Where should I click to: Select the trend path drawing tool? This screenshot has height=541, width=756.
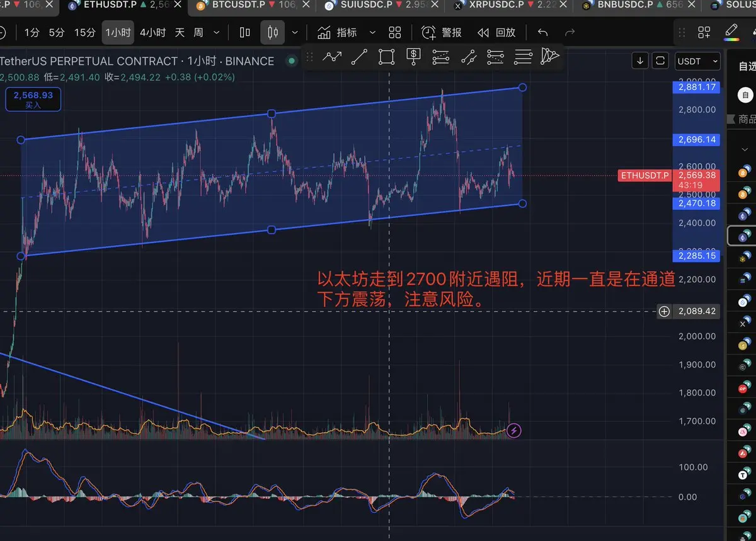(332, 57)
